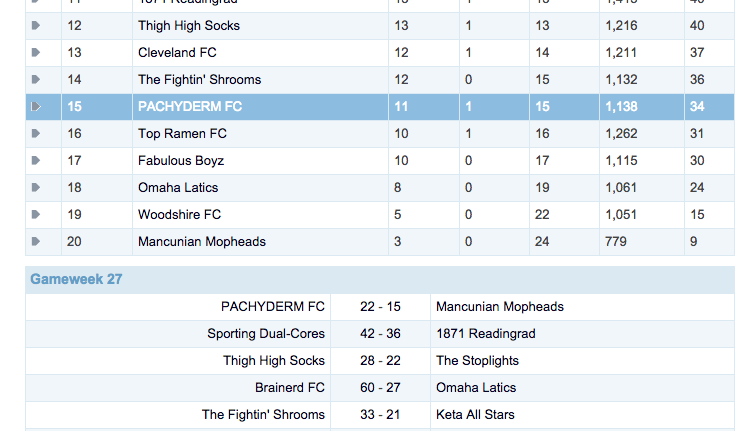Click arrow icon beside Mancunian Mopheads
This screenshot has width=756, height=431.
point(36,242)
